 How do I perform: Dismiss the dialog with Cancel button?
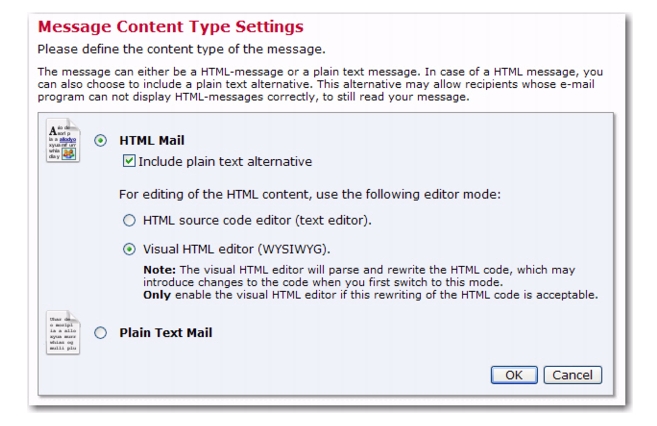573,375
